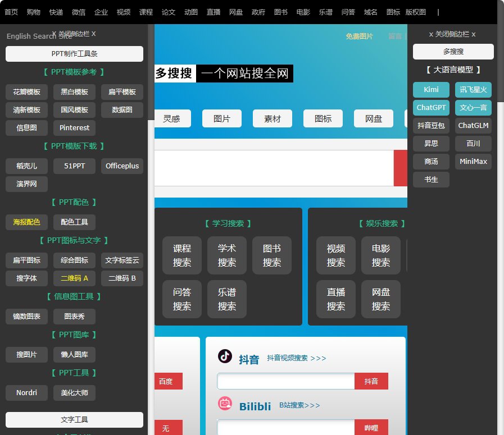Open ChatGPT from the right sidebar
This screenshot has height=435, width=504.
[x=431, y=108]
